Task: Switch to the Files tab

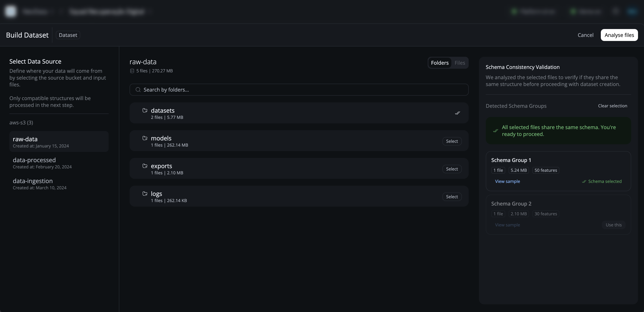Action: point(460,63)
